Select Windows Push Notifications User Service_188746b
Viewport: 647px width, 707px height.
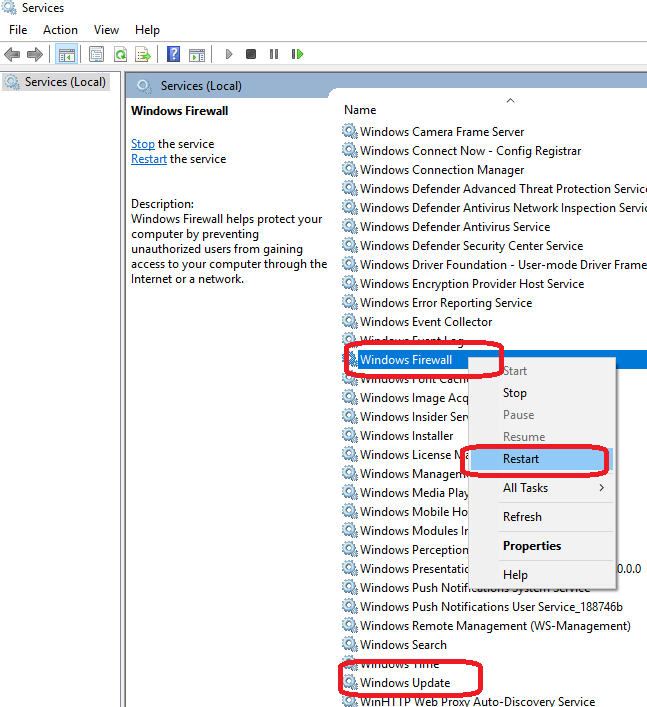[491, 606]
